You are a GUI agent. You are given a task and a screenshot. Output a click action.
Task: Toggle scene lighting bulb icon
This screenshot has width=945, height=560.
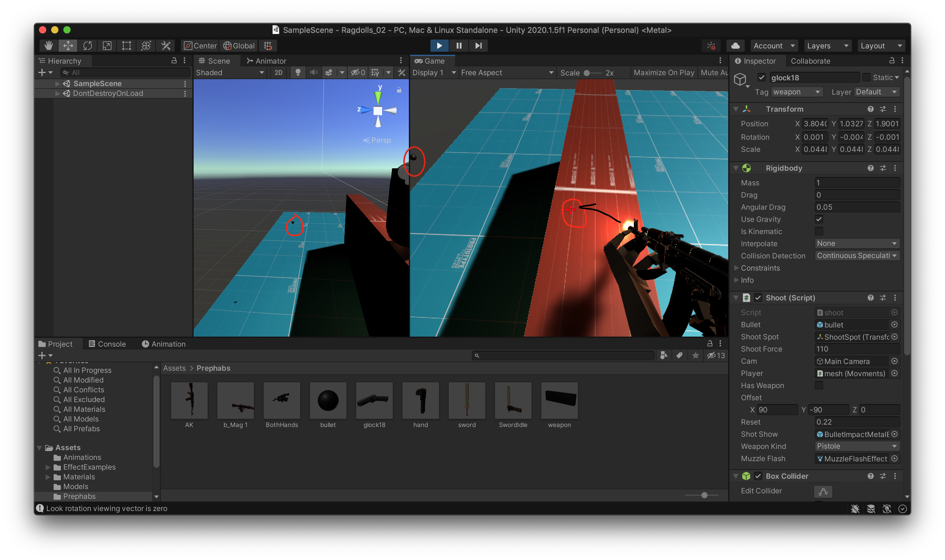point(298,72)
